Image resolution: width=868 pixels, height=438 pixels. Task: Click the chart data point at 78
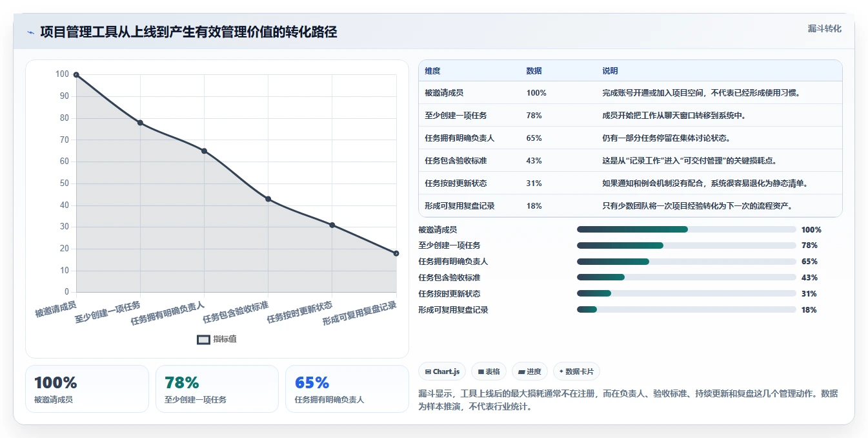[140, 123]
